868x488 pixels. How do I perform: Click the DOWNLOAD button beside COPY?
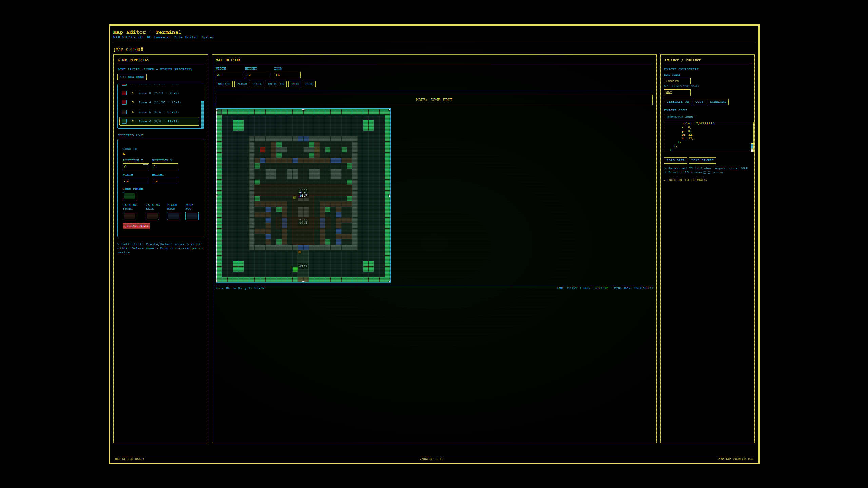pos(718,102)
